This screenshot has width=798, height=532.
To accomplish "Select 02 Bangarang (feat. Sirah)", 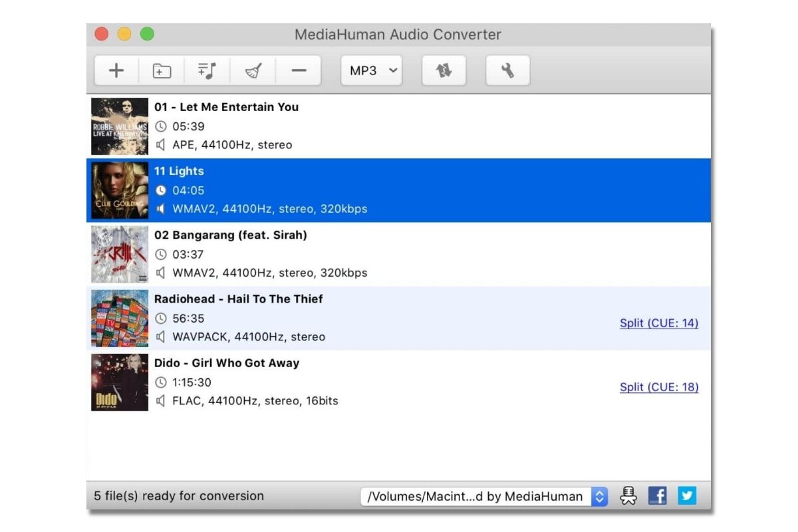I will point(230,235).
